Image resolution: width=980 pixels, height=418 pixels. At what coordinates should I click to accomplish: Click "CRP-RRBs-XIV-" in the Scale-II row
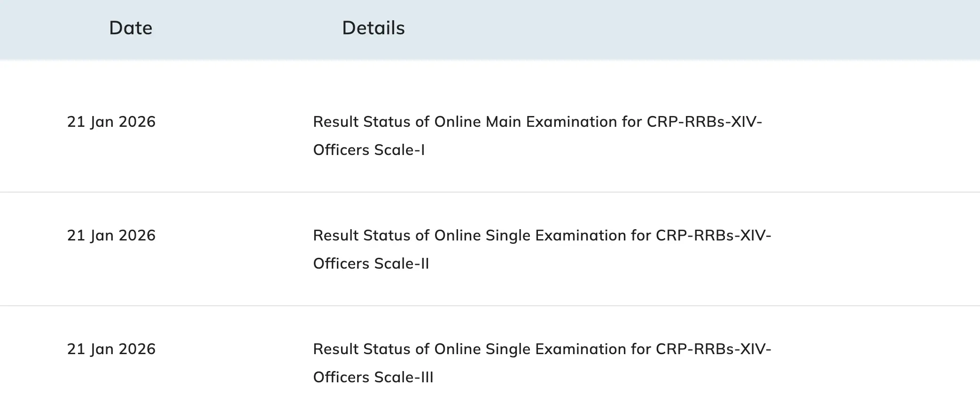[713, 236]
